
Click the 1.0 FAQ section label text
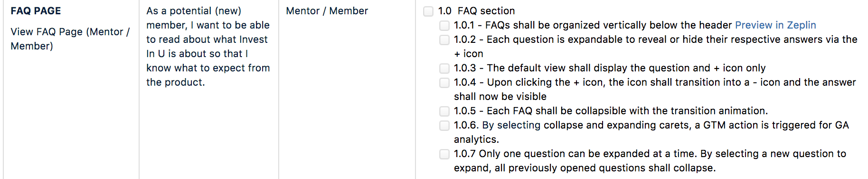point(476,11)
